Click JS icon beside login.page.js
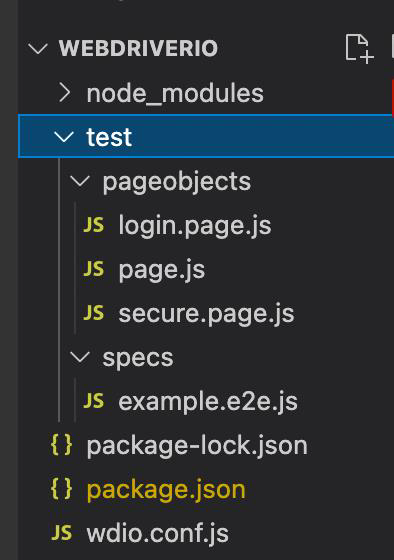 pyautogui.click(x=94, y=225)
